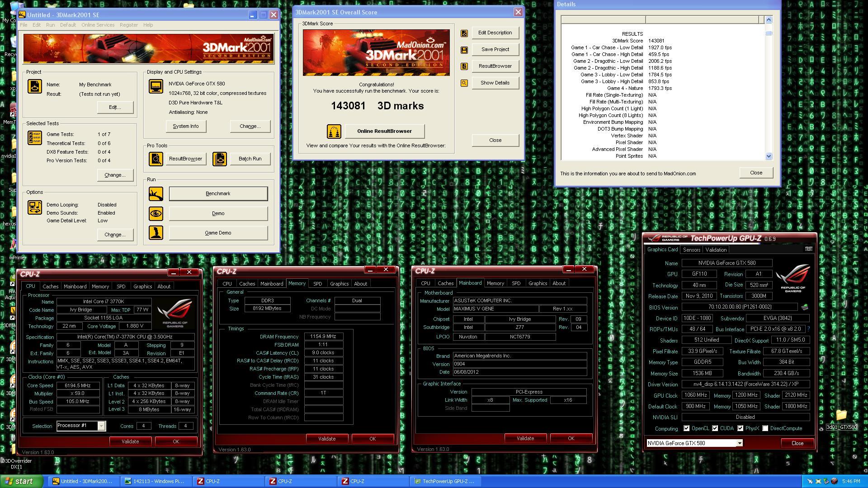Click the Details list scroll down arrow
The height and width of the screenshot is (488, 868).
(x=769, y=156)
